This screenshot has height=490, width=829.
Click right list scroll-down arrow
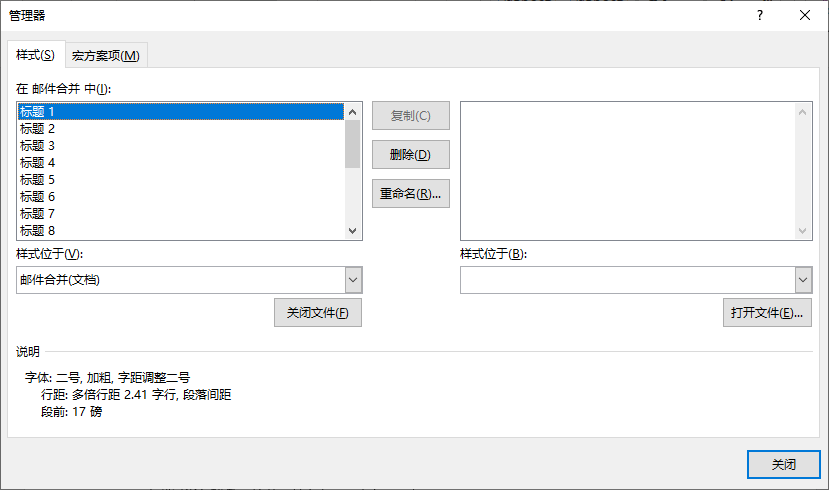click(803, 230)
